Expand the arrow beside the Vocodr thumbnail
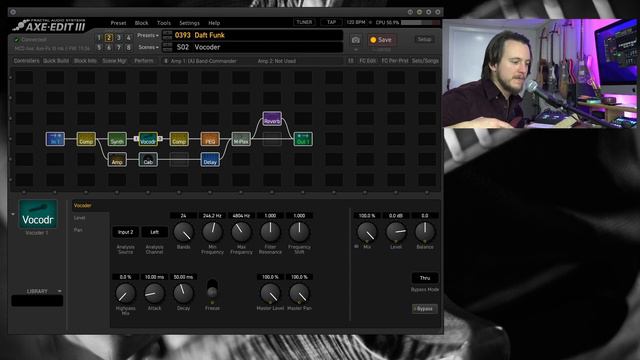 click(13, 214)
